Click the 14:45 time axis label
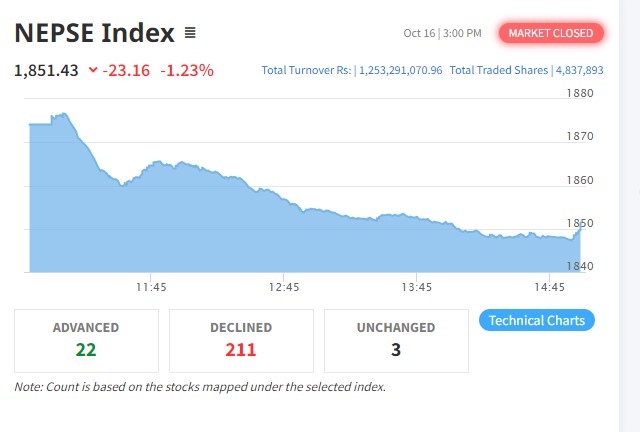640x432 pixels. click(x=549, y=287)
